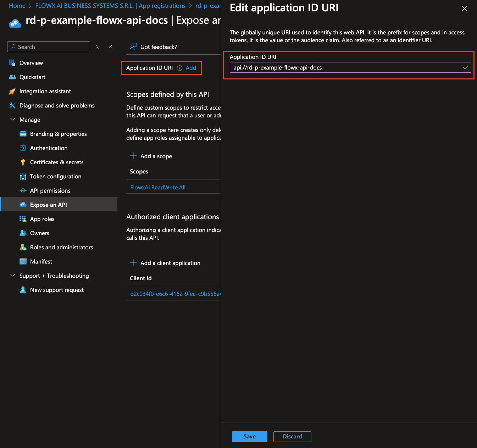Open the d2c034f0 client ID link
The width and height of the screenshot is (477, 448).
point(176,294)
